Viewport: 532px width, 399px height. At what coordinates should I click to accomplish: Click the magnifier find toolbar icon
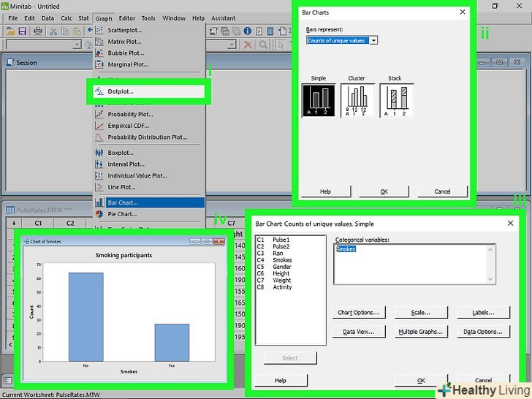pos(263,45)
